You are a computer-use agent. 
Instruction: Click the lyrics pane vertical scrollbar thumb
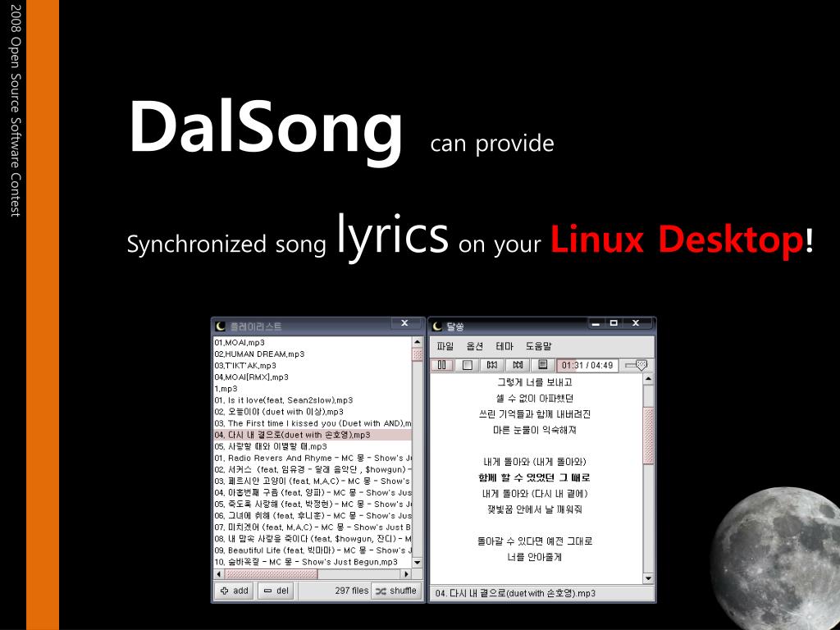pyautogui.click(x=648, y=435)
